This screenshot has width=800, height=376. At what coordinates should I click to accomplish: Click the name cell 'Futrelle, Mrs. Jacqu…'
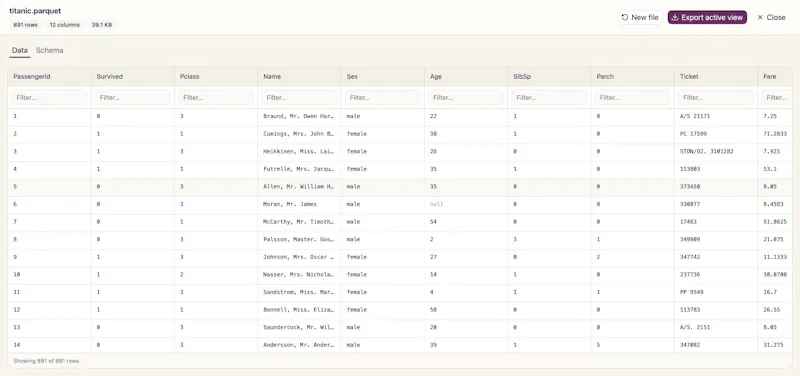298,169
